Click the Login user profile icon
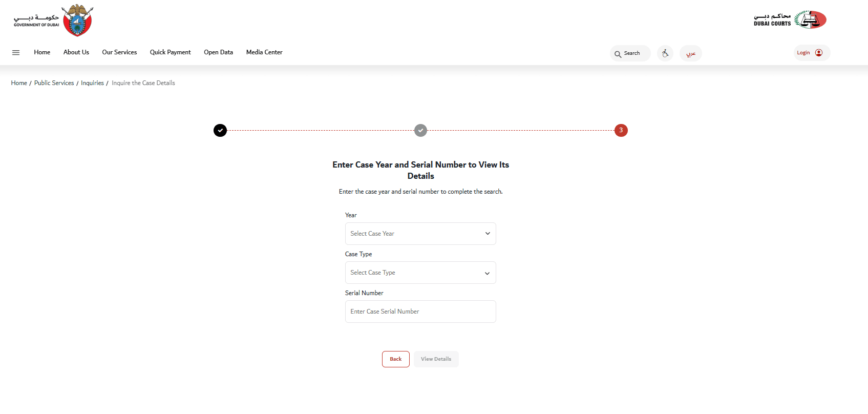868x414 pixels. click(x=819, y=53)
